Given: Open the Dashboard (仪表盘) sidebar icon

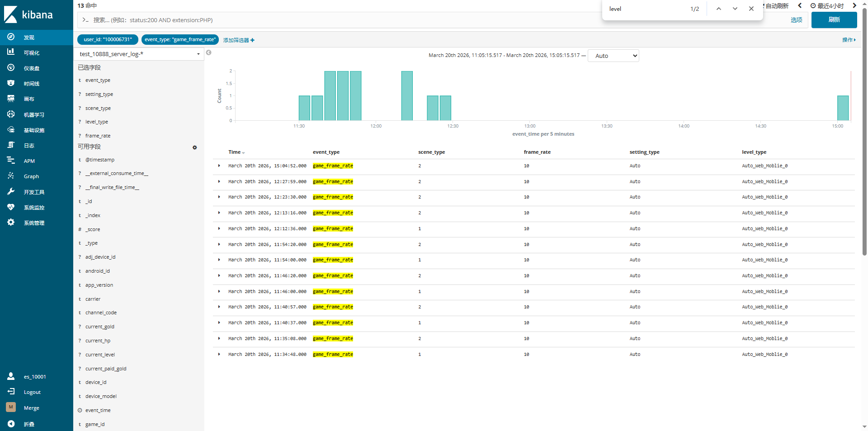Looking at the screenshot, I should 11,68.
